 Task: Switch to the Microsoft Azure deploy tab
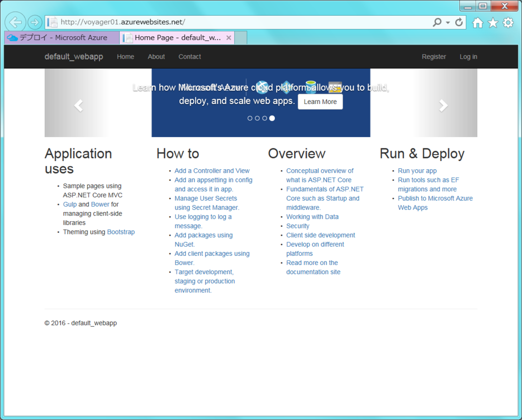[x=62, y=38]
